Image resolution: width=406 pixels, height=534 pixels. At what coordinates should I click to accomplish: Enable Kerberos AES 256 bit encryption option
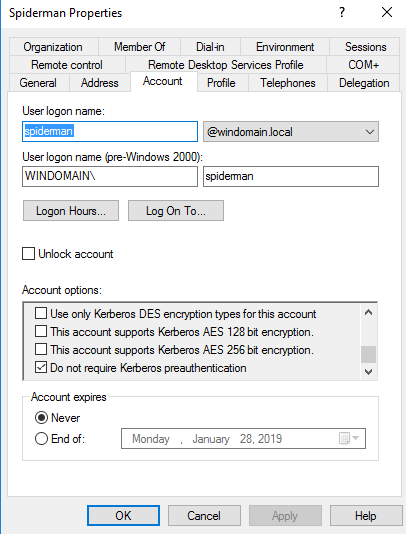click(41, 349)
